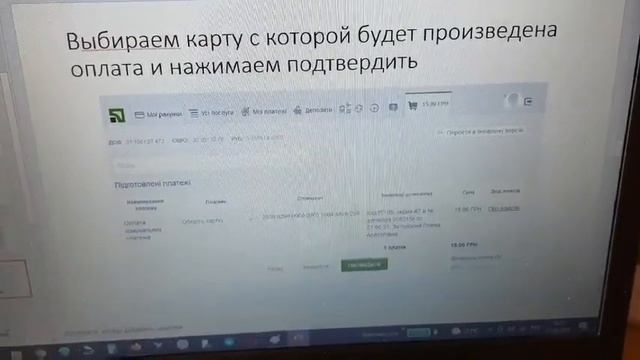The image size is (640, 360).
Task: Click the round clock-like icon in navbar
Action: tap(374, 108)
